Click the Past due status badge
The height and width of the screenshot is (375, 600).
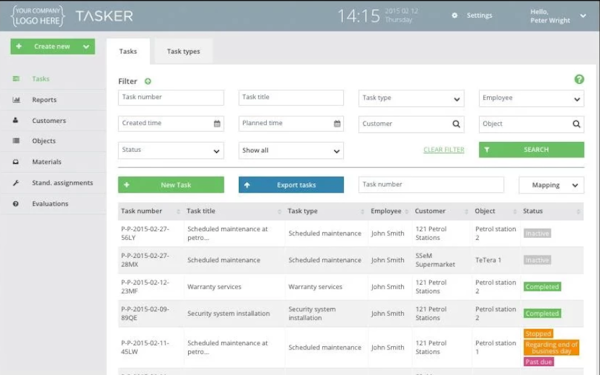[539, 362]
